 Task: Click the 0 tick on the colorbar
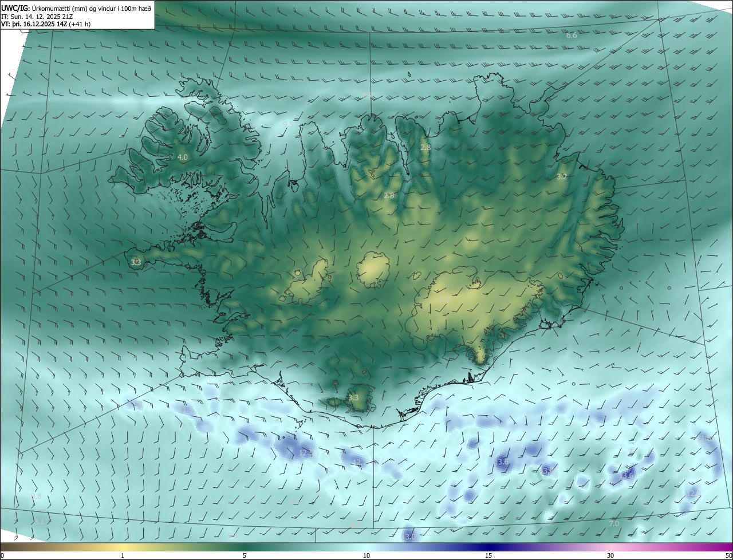tap(2, 555)
